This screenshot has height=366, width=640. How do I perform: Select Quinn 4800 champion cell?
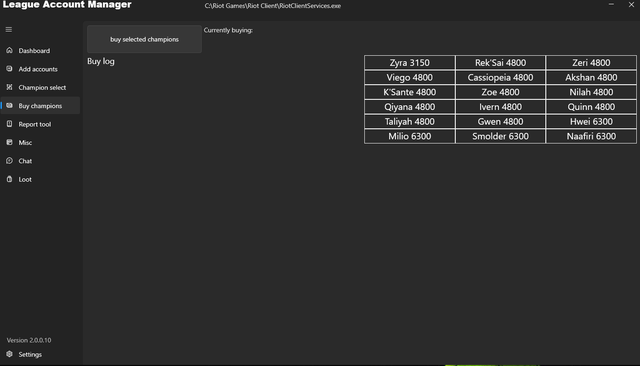pos(591,106)
